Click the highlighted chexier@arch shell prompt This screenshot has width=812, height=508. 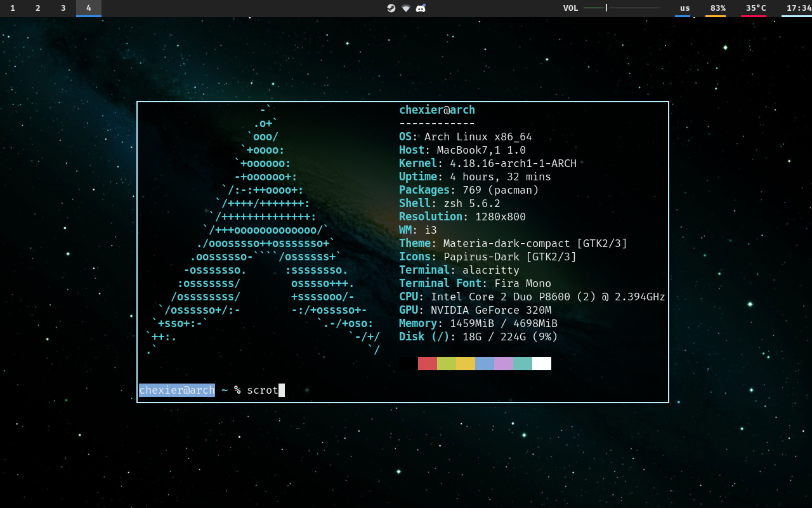(177, 390)
